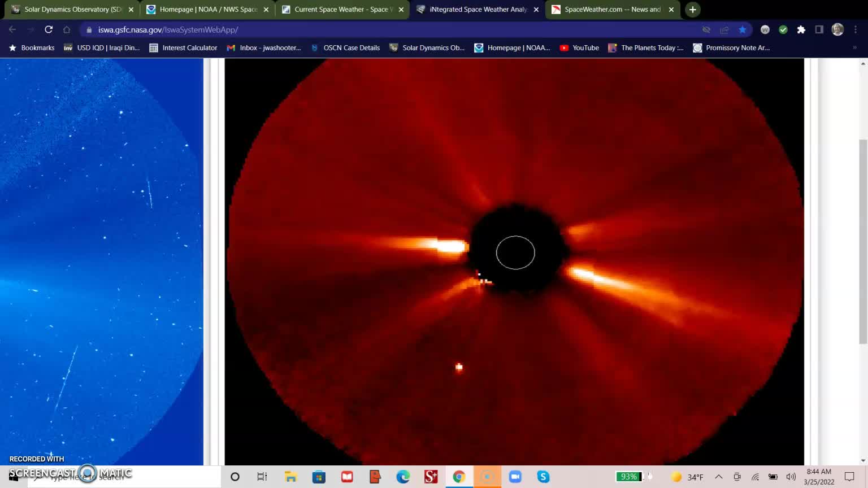Open a new browser tab

[x=693, y=10]
